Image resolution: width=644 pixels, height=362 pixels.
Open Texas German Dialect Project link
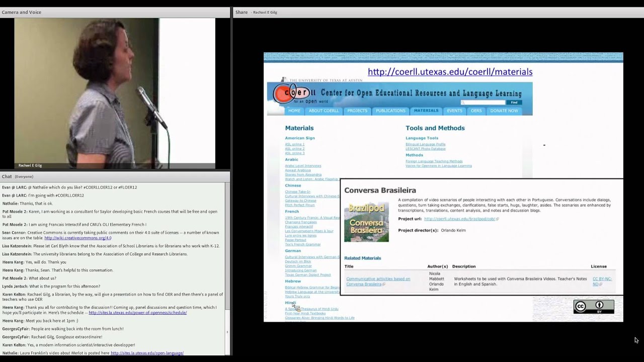tap(308, 275)
